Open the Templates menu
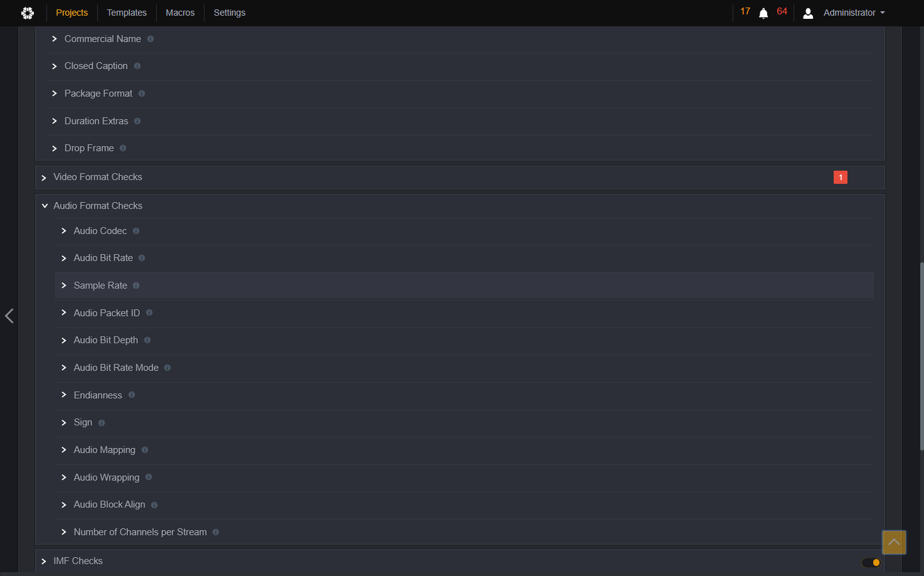This screenshot has height=576, width=924. click(127, 13)
